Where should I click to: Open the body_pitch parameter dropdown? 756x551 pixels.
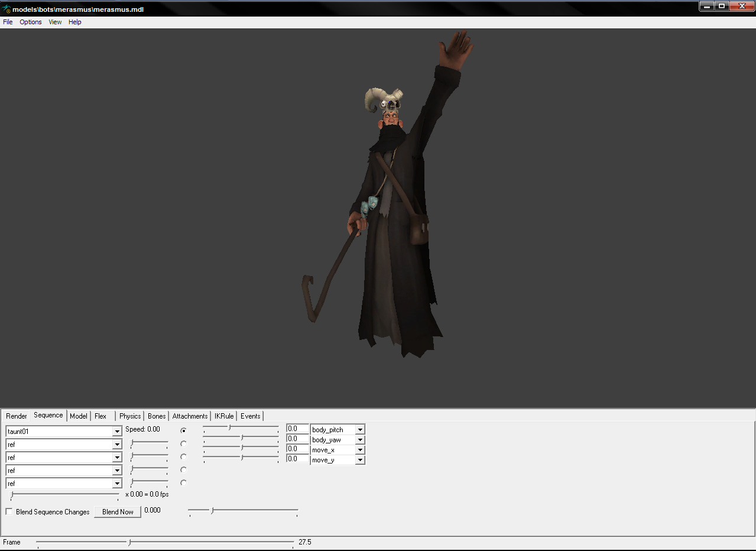tap(360, 430)
